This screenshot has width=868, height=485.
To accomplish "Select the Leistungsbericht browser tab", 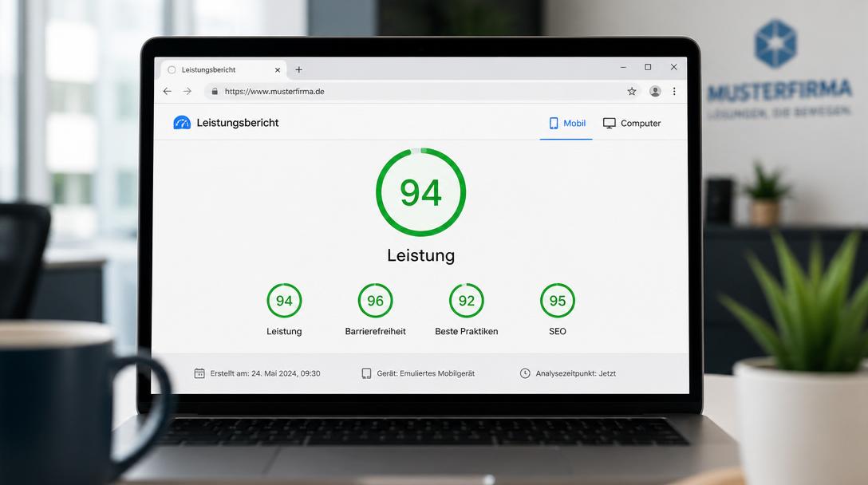I will (223, 69).
